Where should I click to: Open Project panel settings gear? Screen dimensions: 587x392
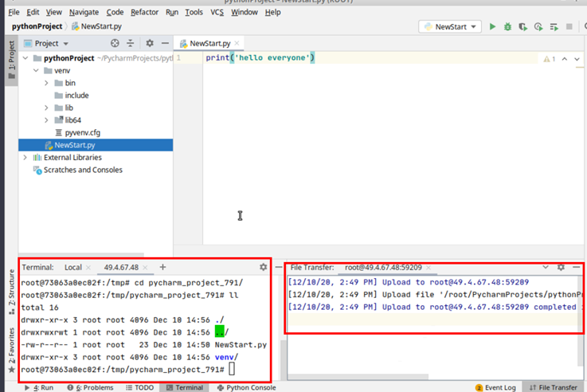150,44
